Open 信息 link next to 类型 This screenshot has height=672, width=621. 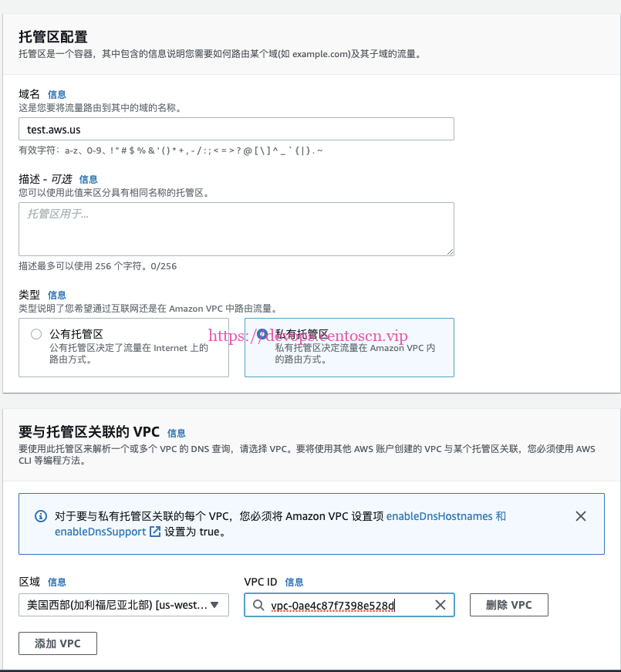[x=57, y=295]
